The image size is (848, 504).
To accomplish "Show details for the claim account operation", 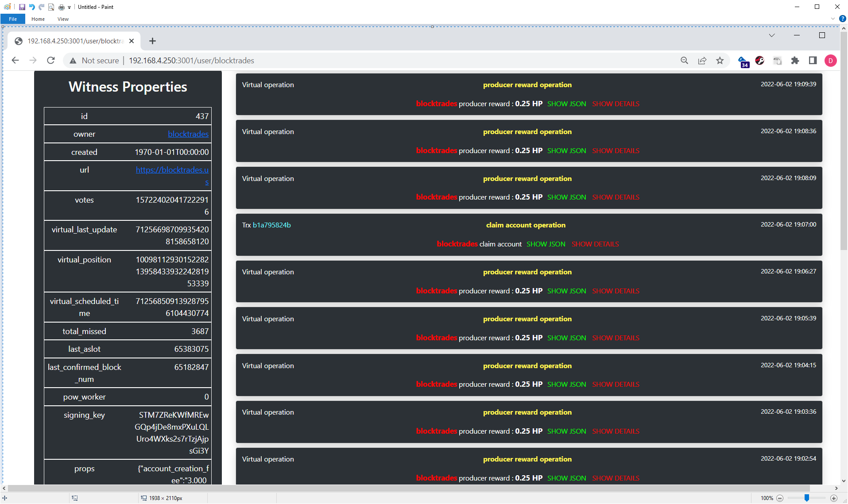I will pyautogui.click(x=595, y=244).
